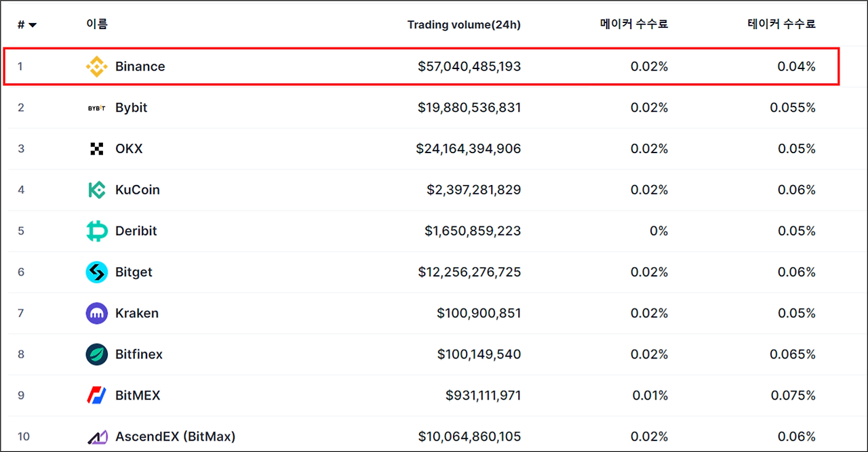Image resolution: width=868 pixels, height=452 pixels.
Task: Open the Kraken exchange link
Action: [x=137, y=313]
